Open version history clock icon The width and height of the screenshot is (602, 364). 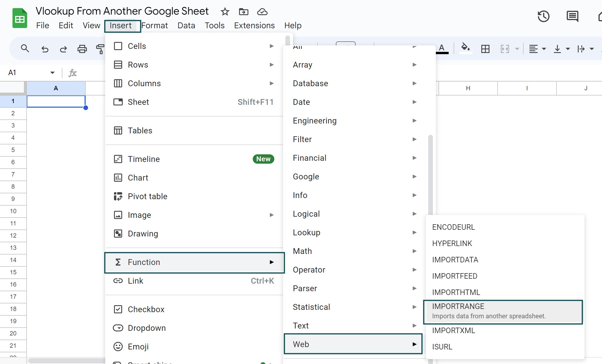tap(543, 16)
